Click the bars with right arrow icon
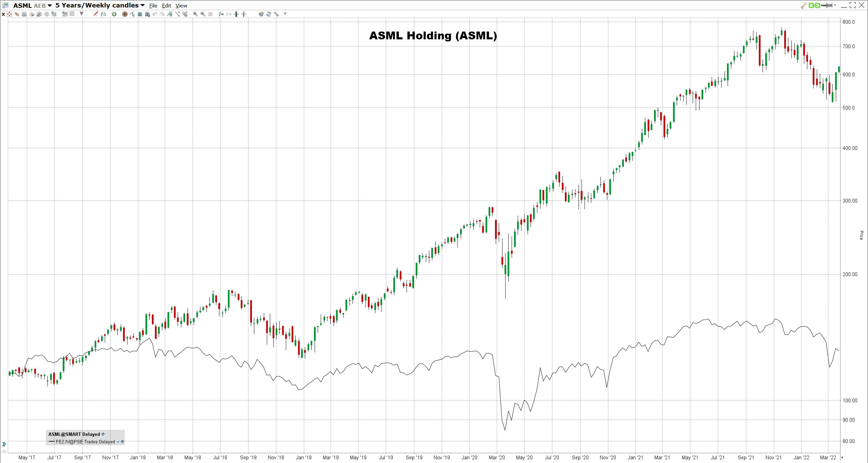 tap(221, 14)
